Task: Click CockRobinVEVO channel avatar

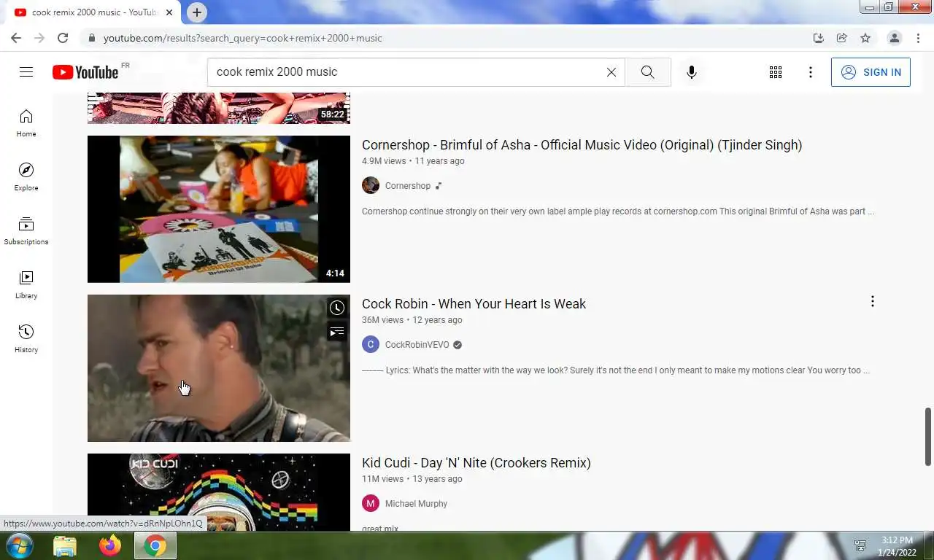Action: [371, 344]
